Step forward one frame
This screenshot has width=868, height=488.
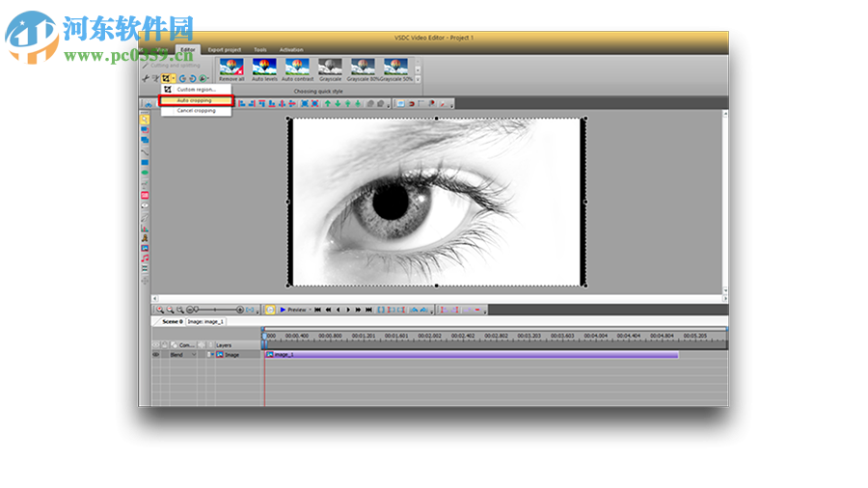pyautogui.click(x=348, y=310)
